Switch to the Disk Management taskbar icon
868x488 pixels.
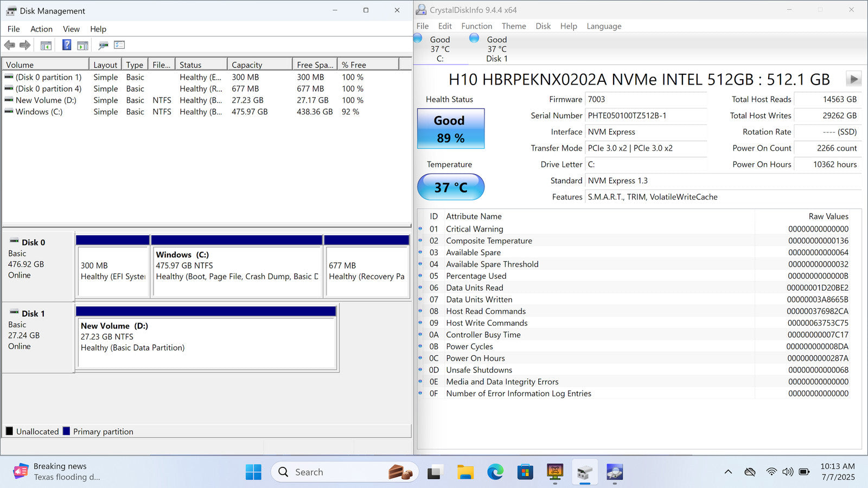(x=585, y=472)
